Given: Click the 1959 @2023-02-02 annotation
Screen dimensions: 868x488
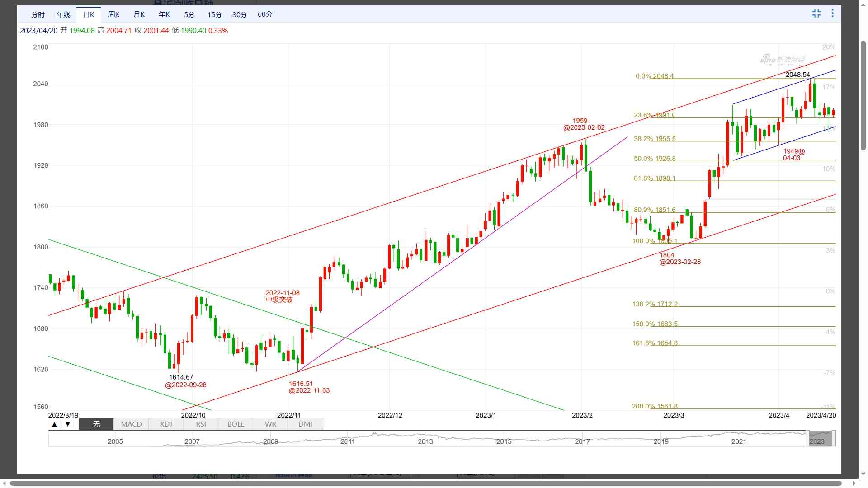Looking at the screenshot, I should 584,124.
